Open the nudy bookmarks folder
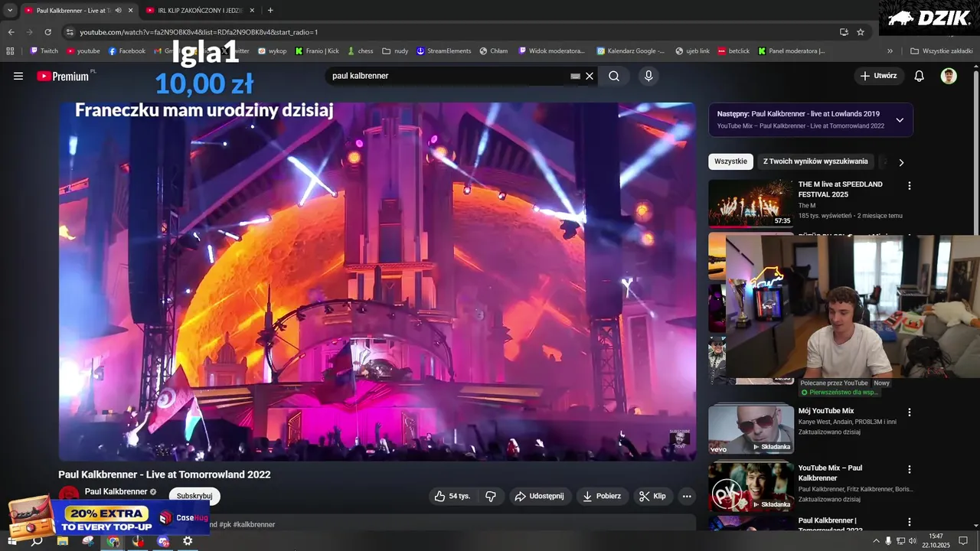This screenshot has height=551, width=980. [x=395, y=51]
